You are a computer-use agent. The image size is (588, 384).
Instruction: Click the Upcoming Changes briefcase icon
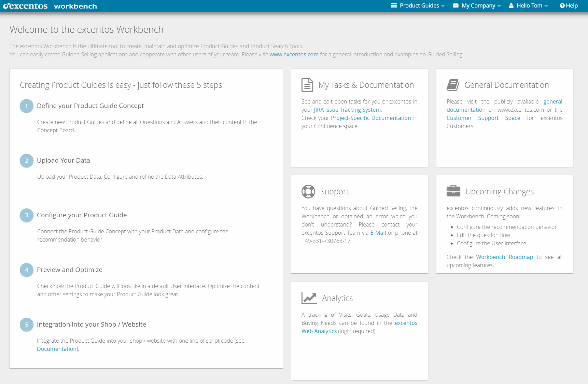(453, 191)
